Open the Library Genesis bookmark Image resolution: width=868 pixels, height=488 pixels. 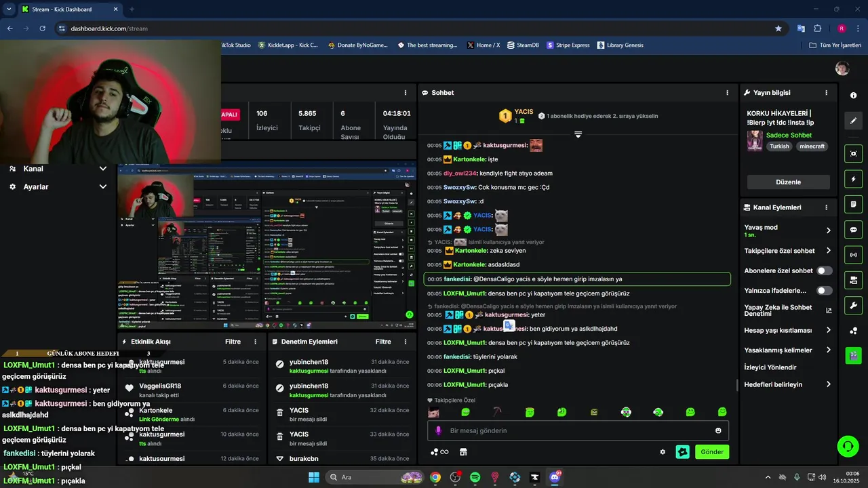pyautogui.click(x=620, y=45)
